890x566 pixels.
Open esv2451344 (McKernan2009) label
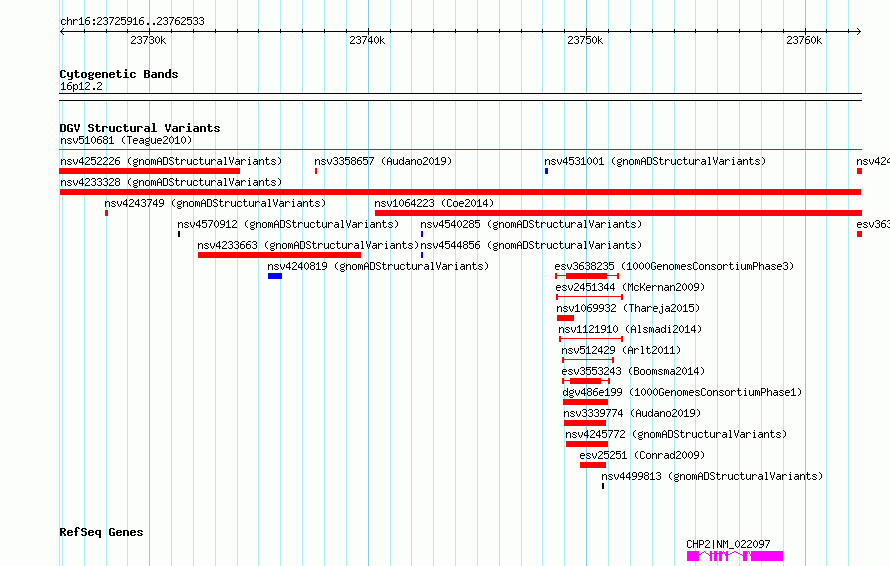631,287
